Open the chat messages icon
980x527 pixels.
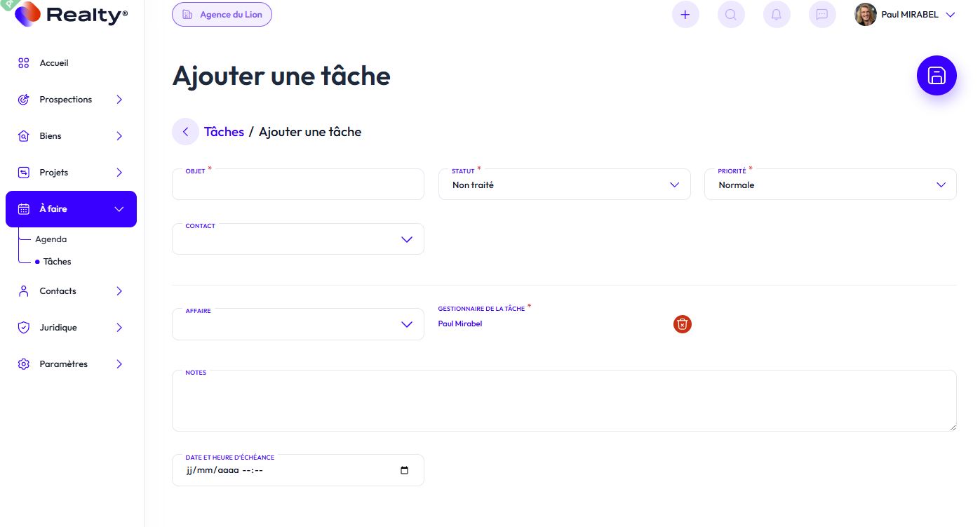click(822, 15)
